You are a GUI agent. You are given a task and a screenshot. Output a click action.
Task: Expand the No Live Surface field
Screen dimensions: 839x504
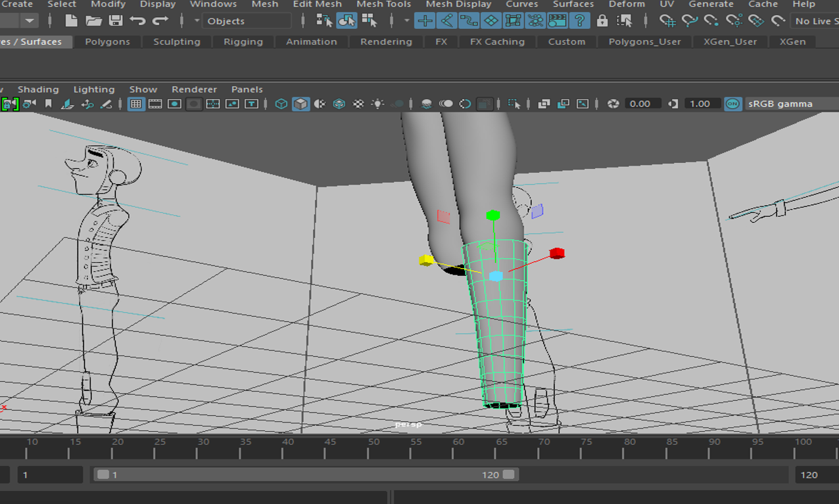[x=815, y=21]
